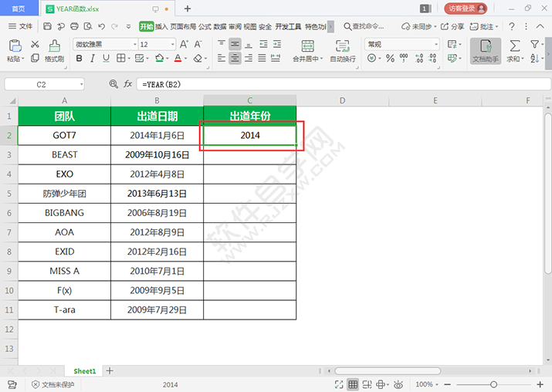The height and width of the screenshot is (392, 552).
Task: Apply the thousands separator style
Action: (x=404, y=59)
